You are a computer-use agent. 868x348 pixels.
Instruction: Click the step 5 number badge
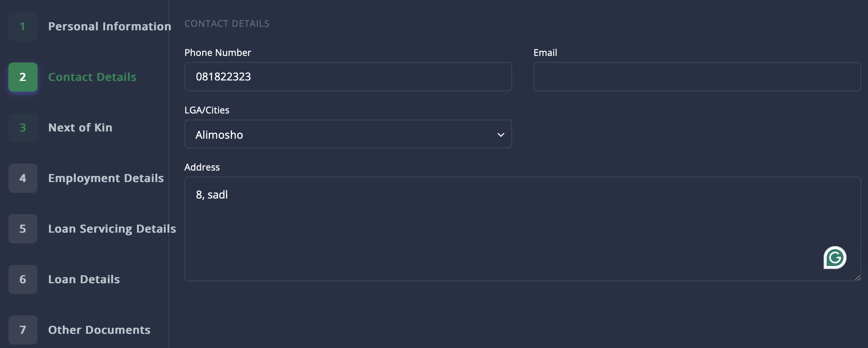pos(23,229)
